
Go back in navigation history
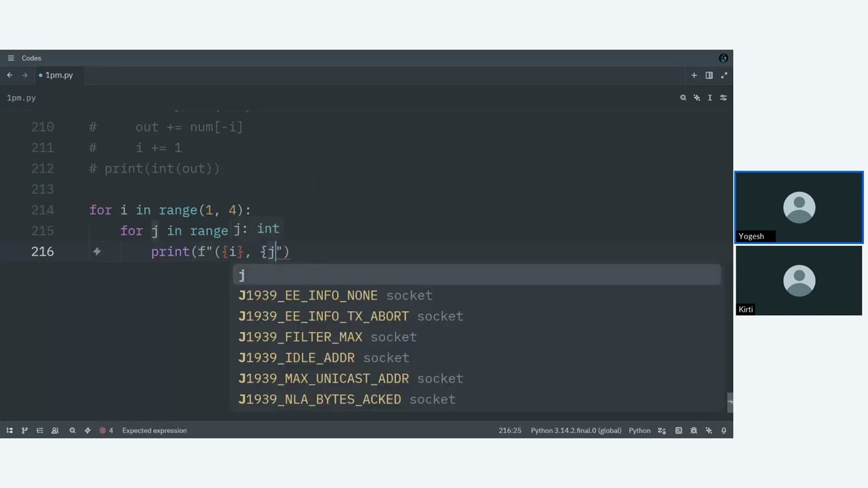click(9, 75)
